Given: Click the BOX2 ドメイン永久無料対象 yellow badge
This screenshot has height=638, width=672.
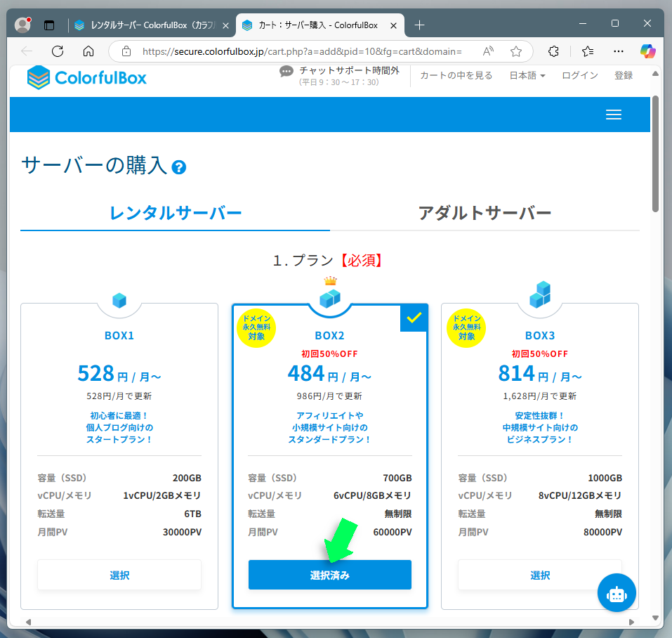Looking at the screenshot, I should [256, 328].
